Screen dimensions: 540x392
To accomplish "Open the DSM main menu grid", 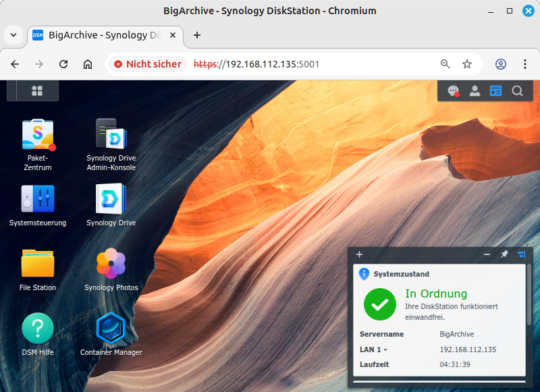I will tap(37, 90).
